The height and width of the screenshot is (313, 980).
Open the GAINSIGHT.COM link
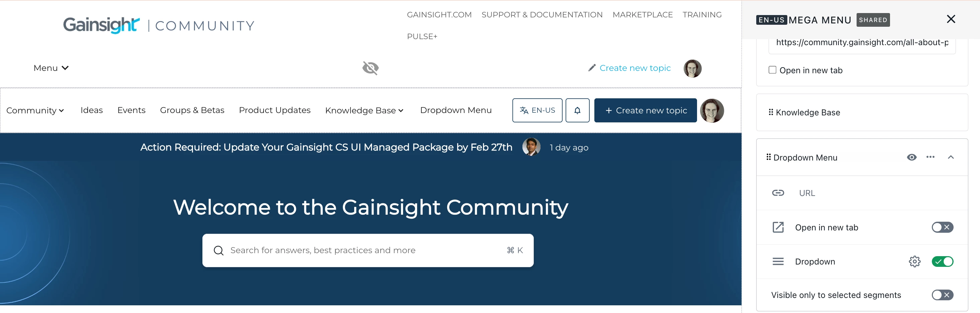point(439,15)
